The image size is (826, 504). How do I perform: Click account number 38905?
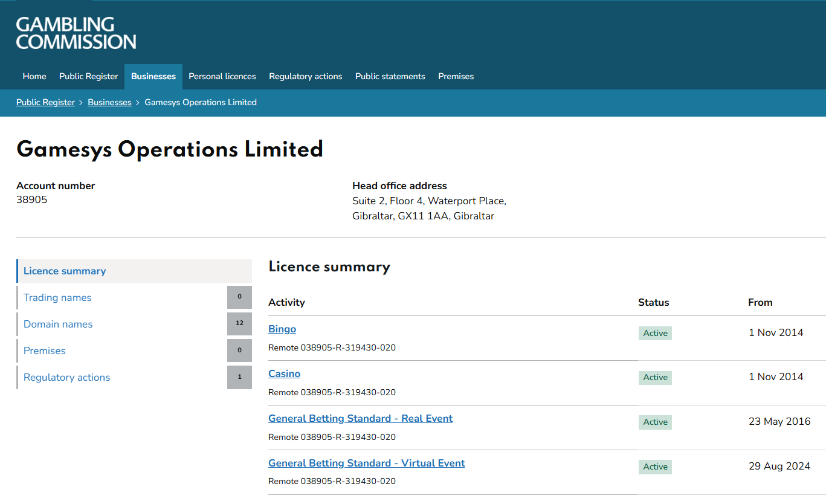(31, 199)
